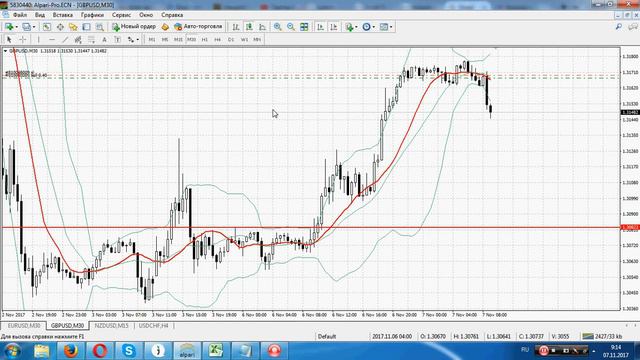Switch chart to Line Chart mode

pyautogui.click(x=262, y=27)
